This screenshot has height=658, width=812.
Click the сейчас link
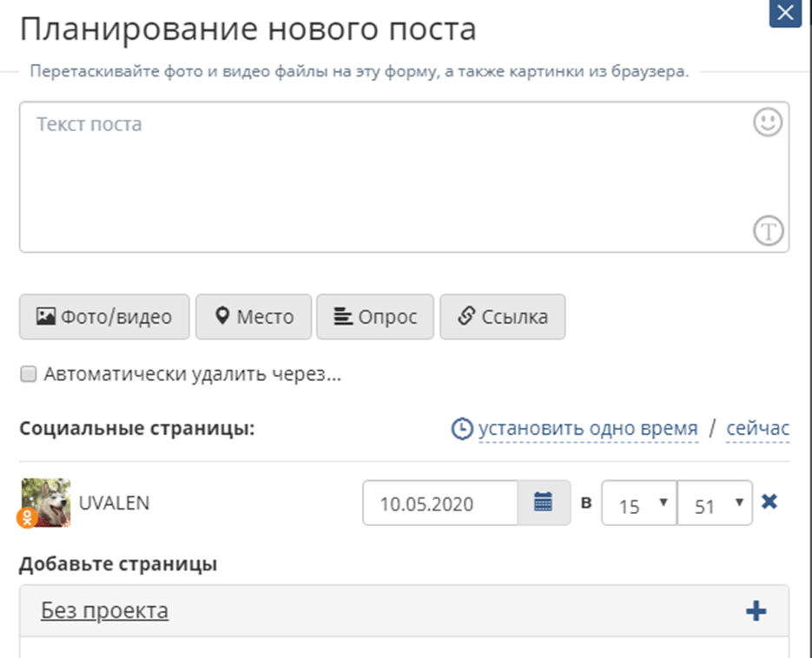(x=757, y=429)
